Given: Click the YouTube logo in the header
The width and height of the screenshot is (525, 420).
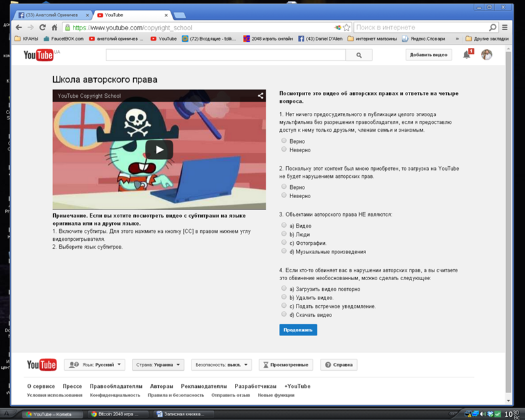Looking at the screenshot, I should click(x=39, y=55).
